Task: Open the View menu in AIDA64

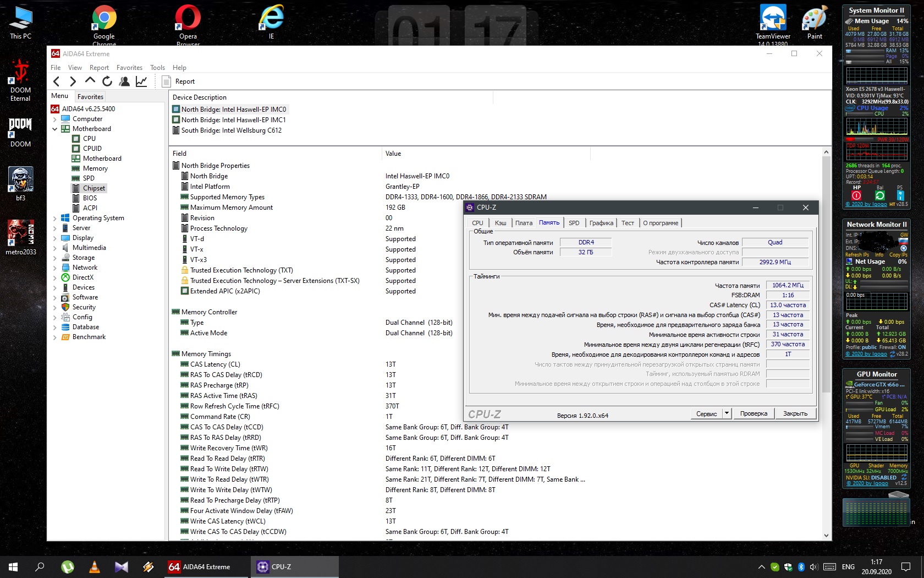Action: coord(75,68)
